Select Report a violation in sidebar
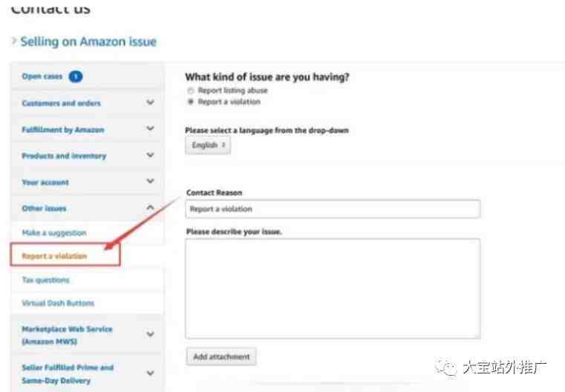 click(x=54, y=256)
